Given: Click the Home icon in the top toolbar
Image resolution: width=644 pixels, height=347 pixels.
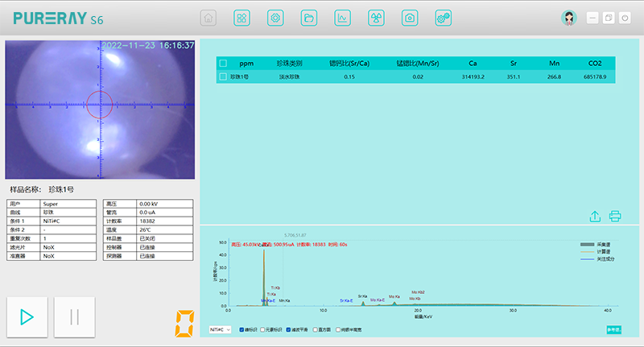Looking at the screenshot, I should 208,18.
